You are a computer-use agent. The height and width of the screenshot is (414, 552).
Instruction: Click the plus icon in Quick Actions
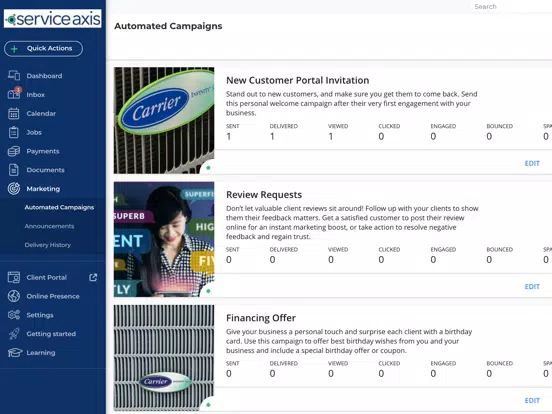(x=14, y=49)
